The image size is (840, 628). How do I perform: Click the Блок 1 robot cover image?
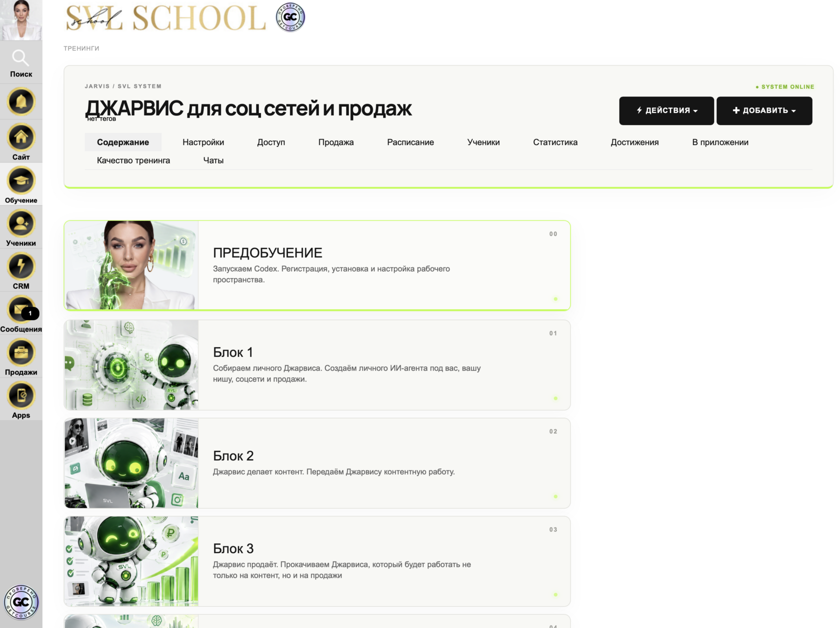coord(131,365)
